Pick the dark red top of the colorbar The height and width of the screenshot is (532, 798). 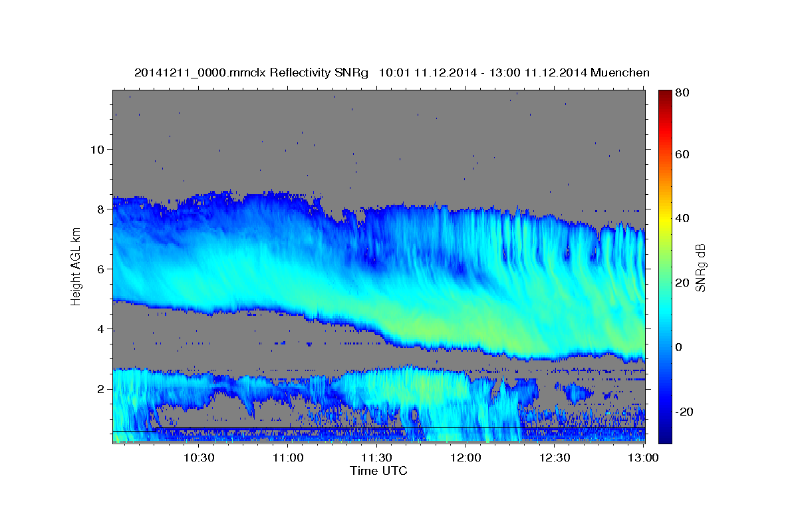click(664, 95)
